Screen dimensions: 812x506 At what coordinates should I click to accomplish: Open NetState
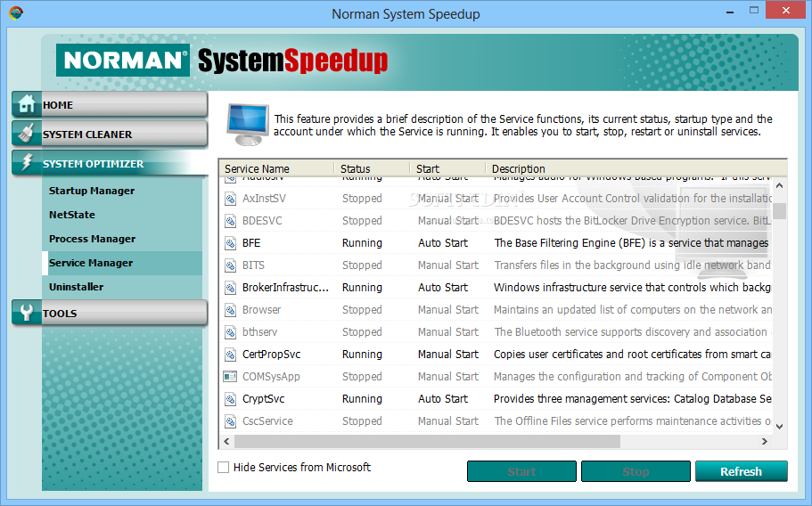click(72, 215)
